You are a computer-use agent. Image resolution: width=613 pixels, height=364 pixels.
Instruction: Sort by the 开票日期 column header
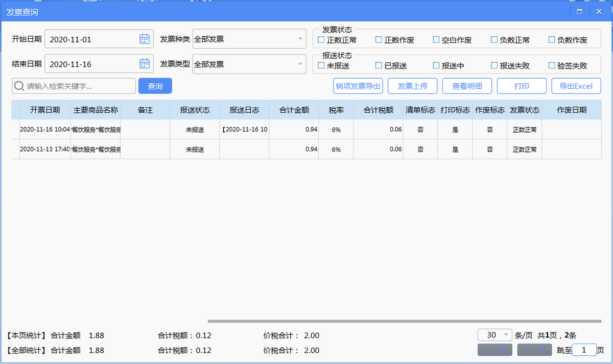coord(44,110)
